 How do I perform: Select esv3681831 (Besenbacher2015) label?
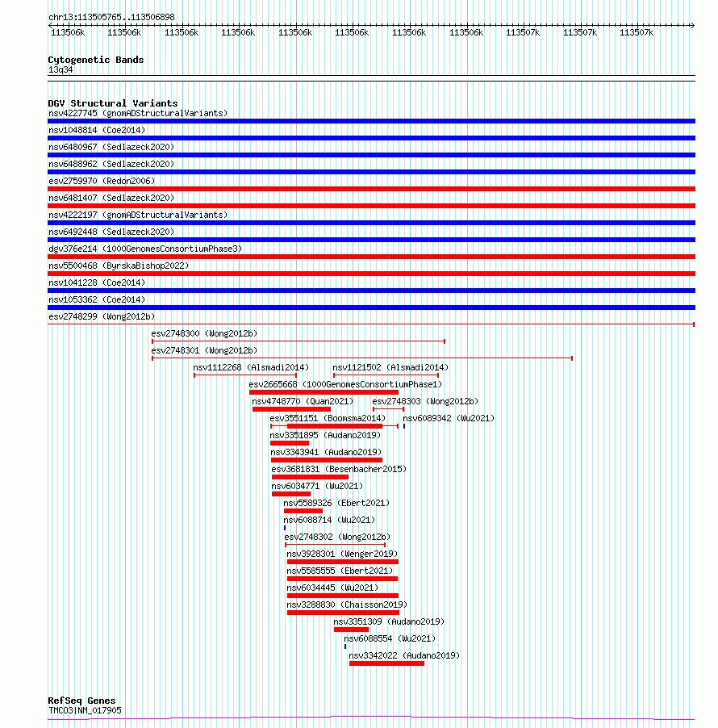[x=339, y=470]
